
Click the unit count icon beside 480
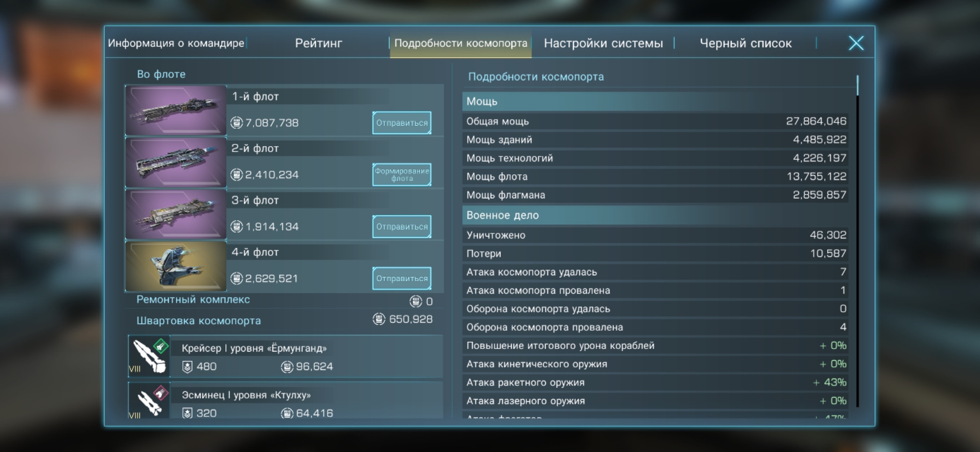[x=187, y=367]
